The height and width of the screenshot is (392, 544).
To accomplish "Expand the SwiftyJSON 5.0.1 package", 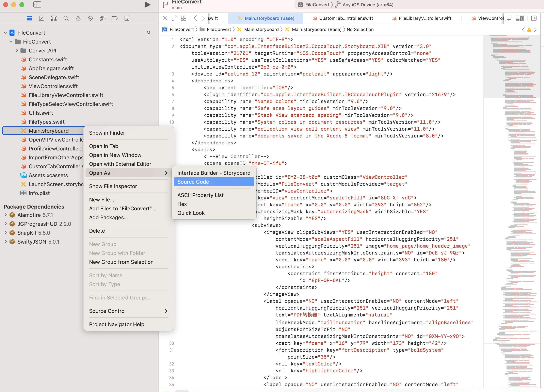I will click(5, 241).
